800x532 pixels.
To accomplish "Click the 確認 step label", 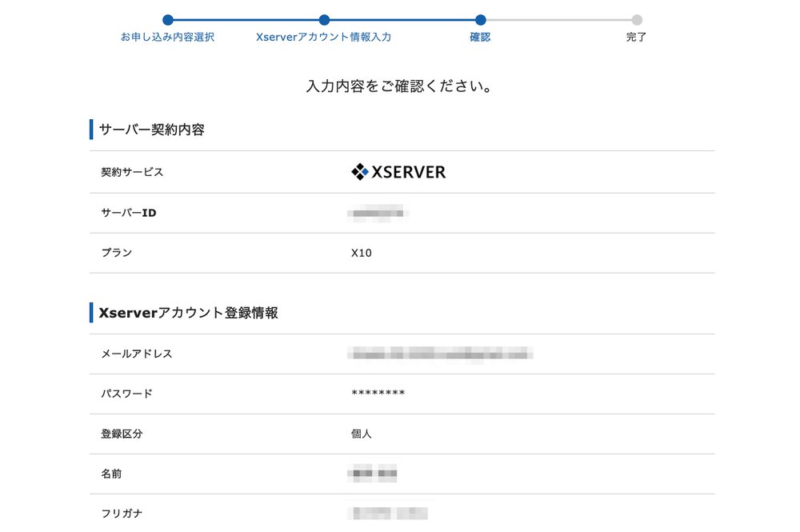I will point(480,38).
